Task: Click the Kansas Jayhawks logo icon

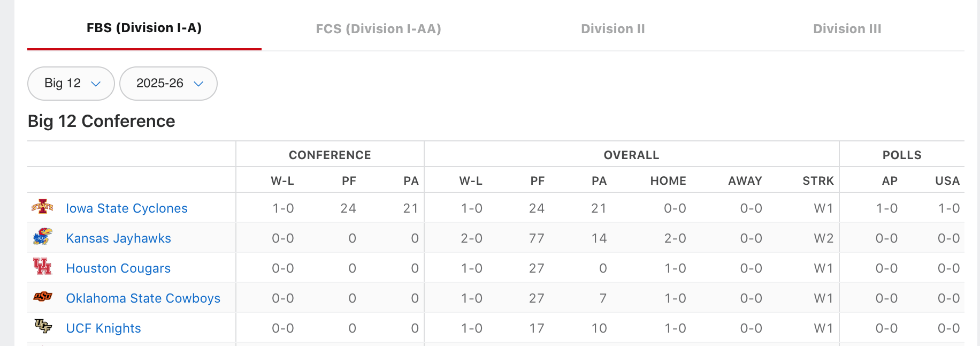Action: tap(42, 237)
